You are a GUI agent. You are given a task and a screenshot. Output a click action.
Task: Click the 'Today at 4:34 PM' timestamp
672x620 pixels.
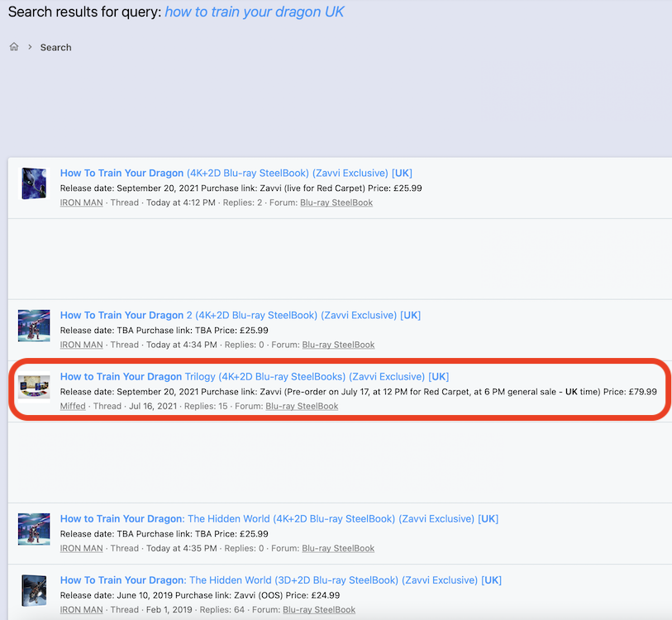(x=182, y=345)
